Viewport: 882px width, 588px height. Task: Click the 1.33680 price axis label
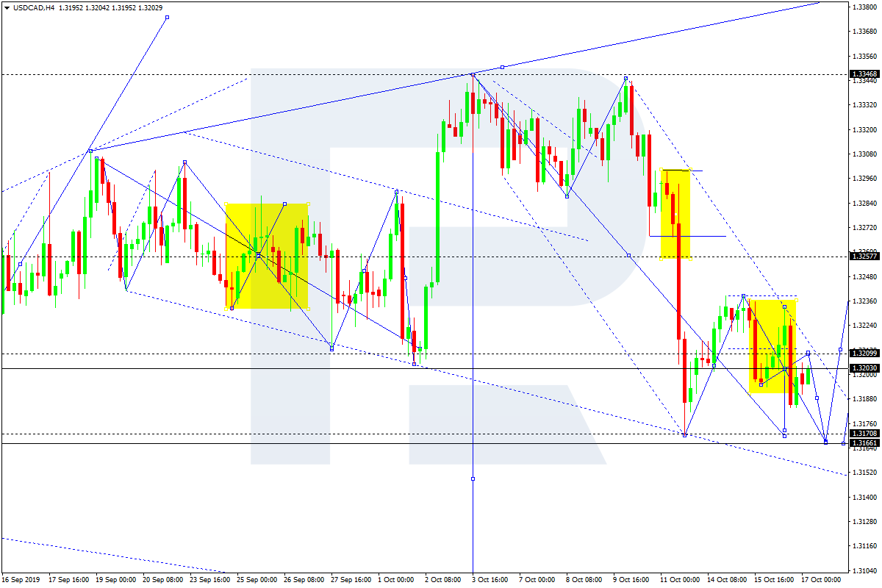864,32
